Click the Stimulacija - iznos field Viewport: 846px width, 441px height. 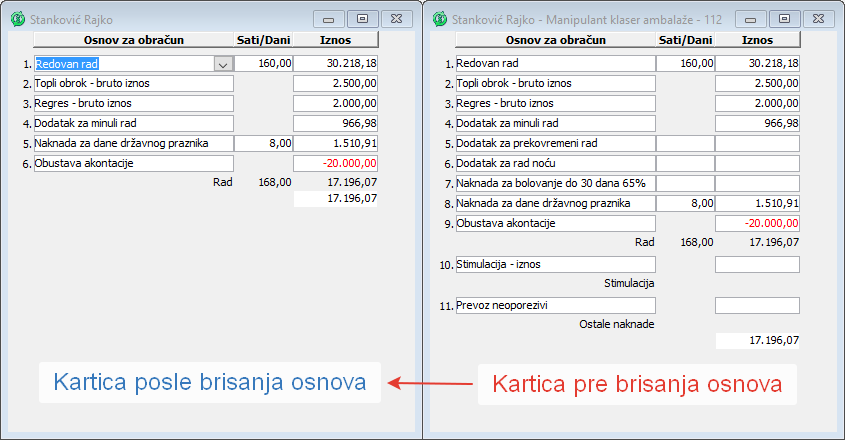pos(555,264)
